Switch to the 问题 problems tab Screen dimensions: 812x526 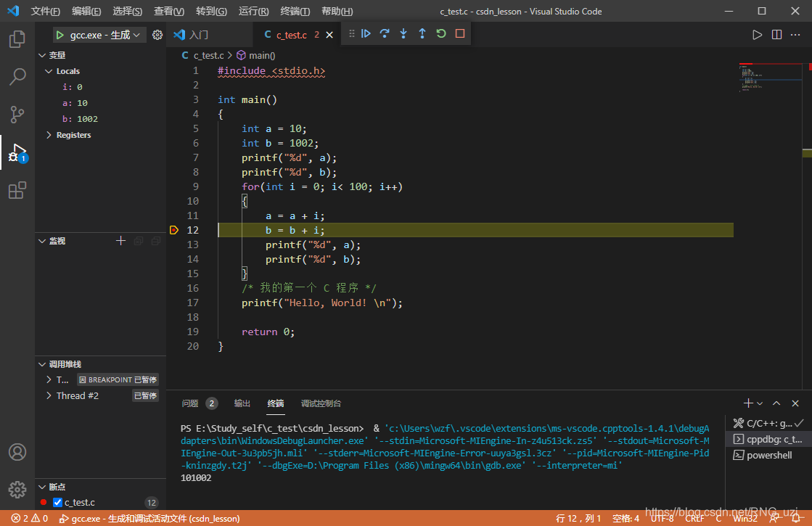[200, 403]
